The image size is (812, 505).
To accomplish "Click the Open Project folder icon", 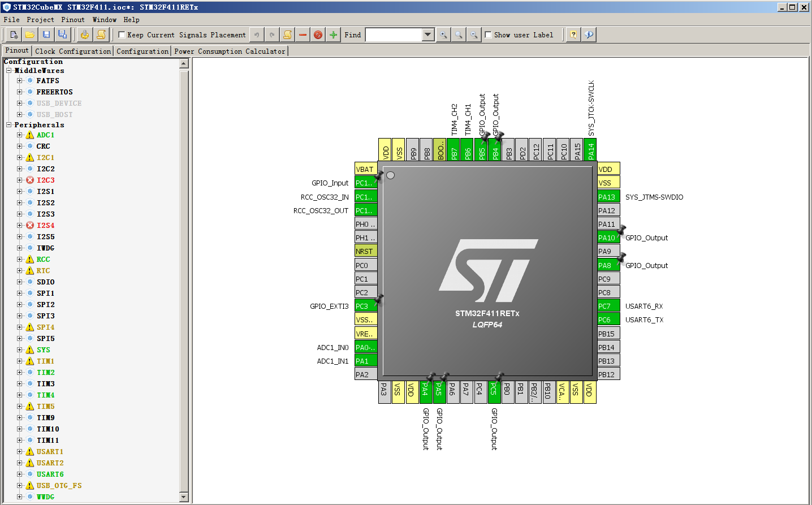I will point(30,34).
